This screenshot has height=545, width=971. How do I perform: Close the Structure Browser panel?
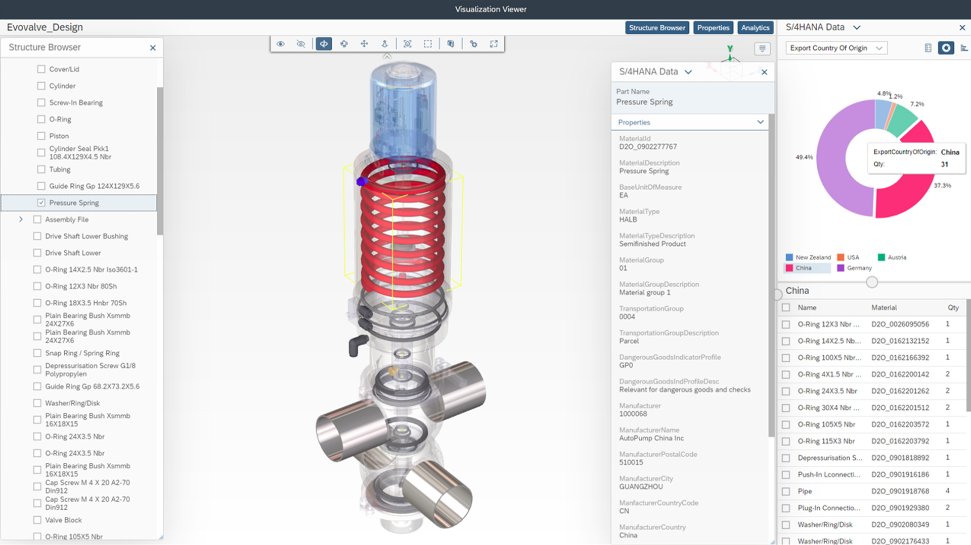pos(153,47)
